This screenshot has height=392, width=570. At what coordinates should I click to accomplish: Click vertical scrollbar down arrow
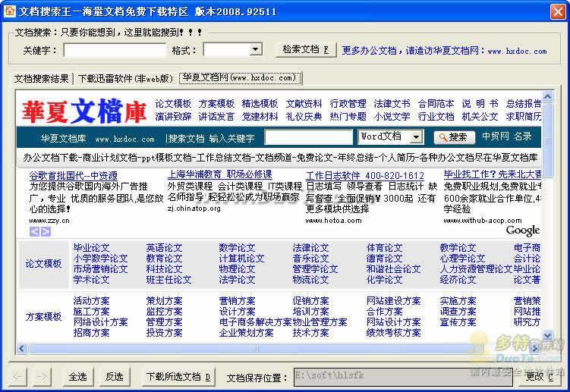click(547, 336)
